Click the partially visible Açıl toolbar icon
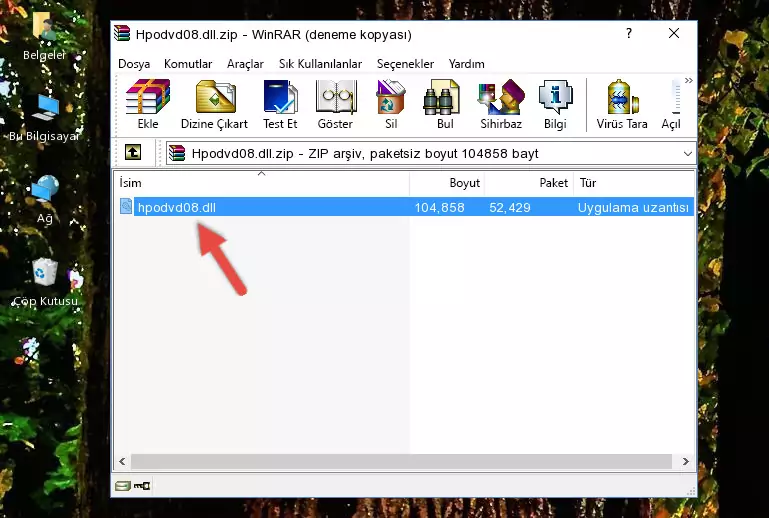The width and height of the screenshot is (769, 518). pos(671,104)
